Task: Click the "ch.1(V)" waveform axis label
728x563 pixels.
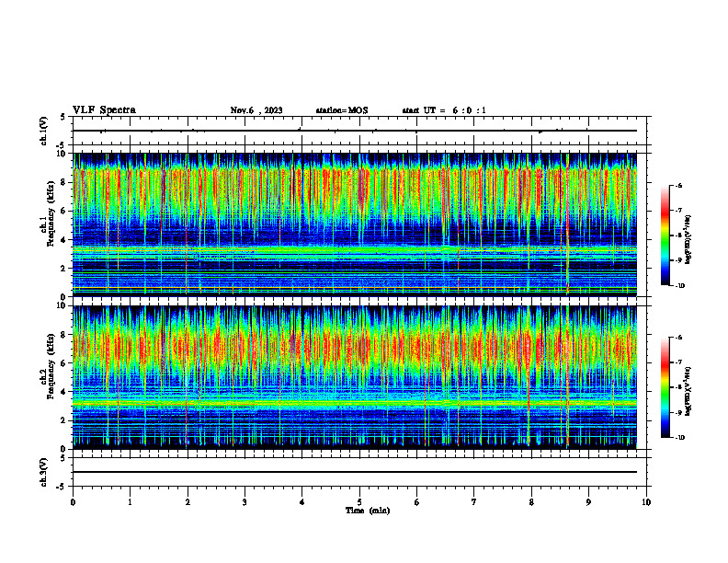Action: pyautogui.click(x=44, y=131)
